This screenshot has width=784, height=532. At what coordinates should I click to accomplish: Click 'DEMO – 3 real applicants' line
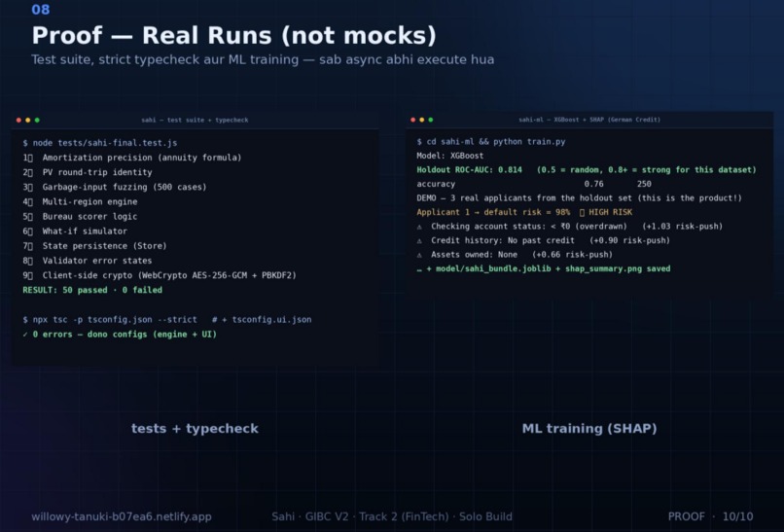click(579, 198)
